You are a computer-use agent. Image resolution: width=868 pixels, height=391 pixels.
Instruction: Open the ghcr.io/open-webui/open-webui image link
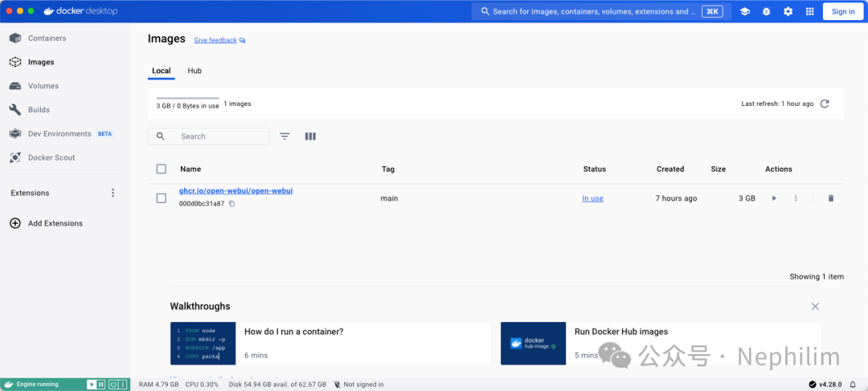tap(235, 191)
